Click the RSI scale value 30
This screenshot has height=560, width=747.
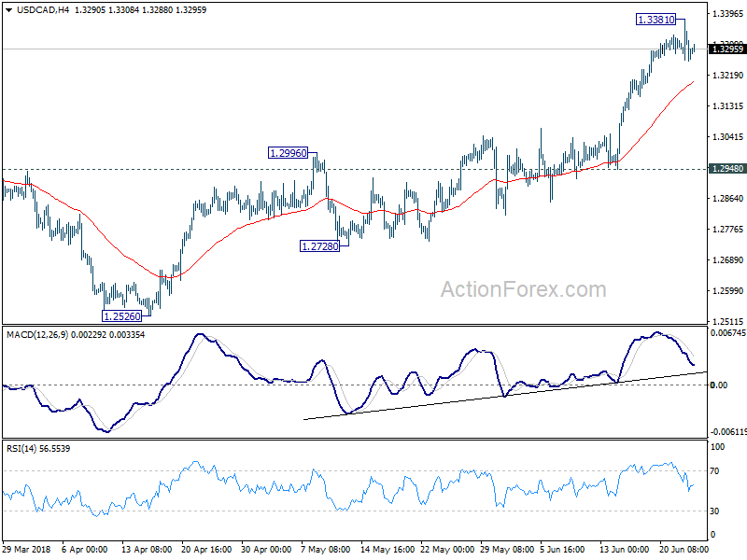714,511
